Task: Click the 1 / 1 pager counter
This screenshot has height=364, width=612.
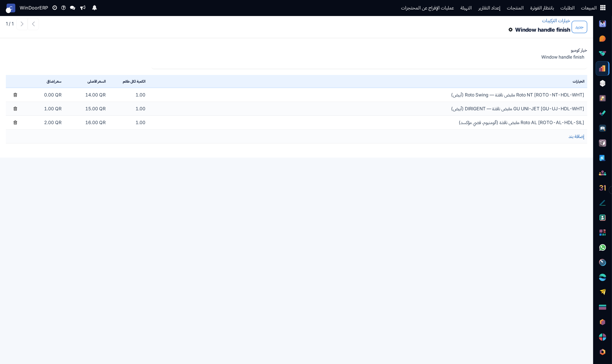Action: [x=10, y=24]
